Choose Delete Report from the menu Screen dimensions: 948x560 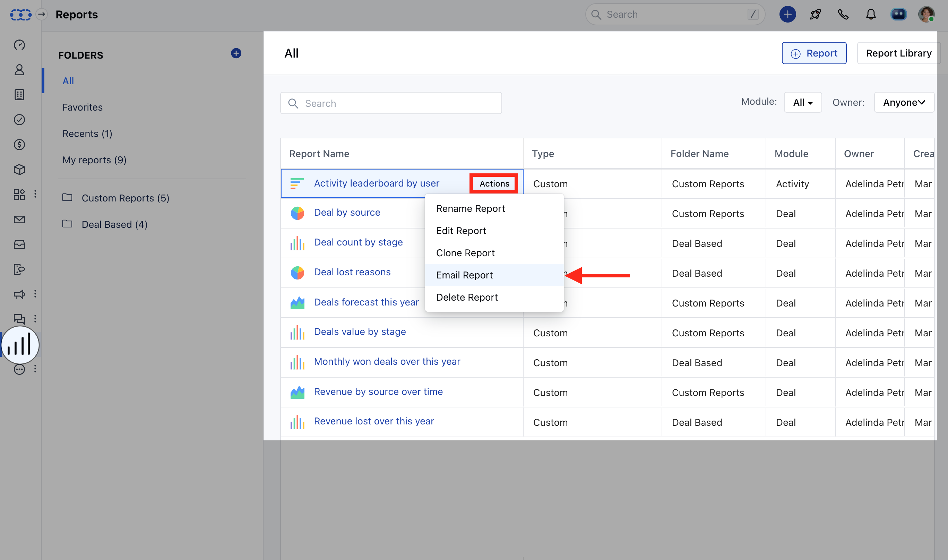pyautogui.click(x=494, y=298)
